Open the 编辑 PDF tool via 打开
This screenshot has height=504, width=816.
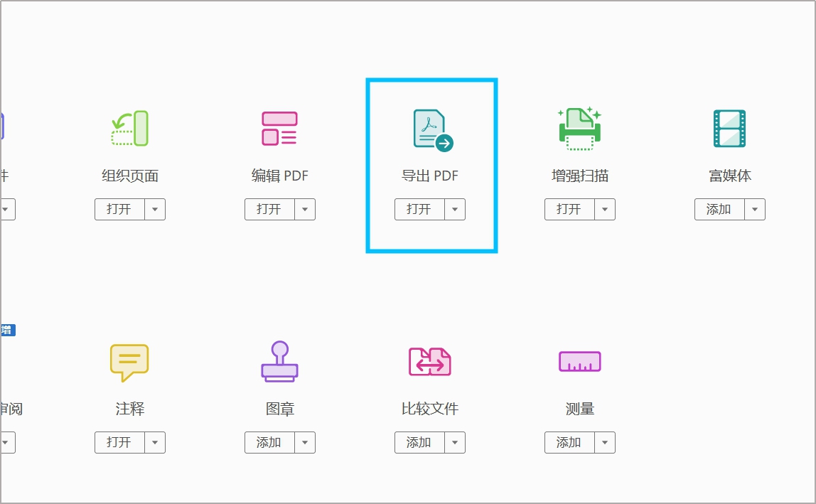point(269,209)
